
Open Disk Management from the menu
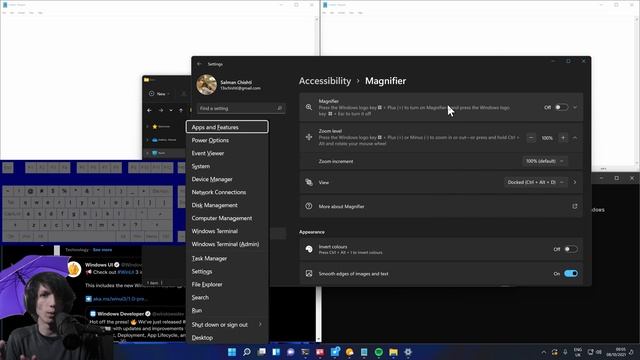coord(227,205)
